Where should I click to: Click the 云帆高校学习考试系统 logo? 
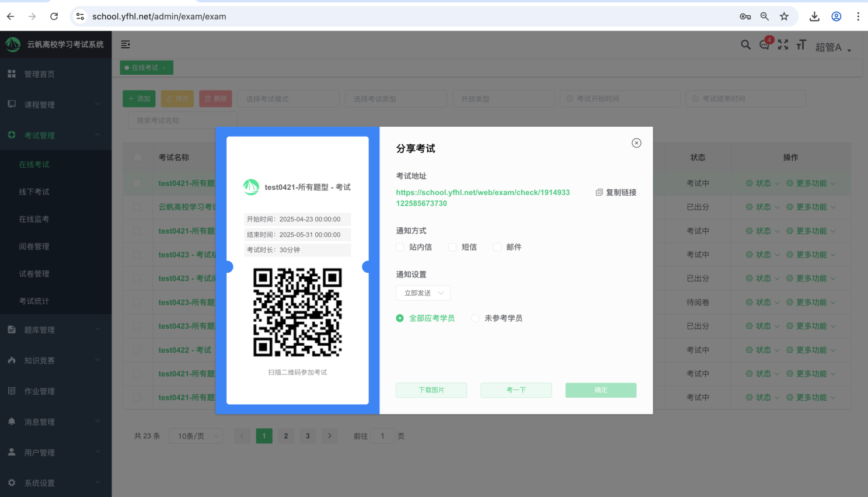13,44
